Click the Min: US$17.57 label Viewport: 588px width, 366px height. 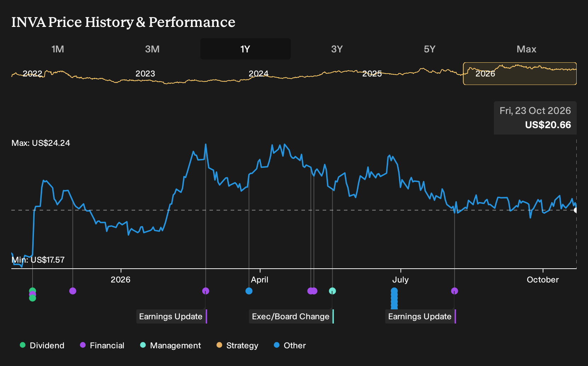38,260
